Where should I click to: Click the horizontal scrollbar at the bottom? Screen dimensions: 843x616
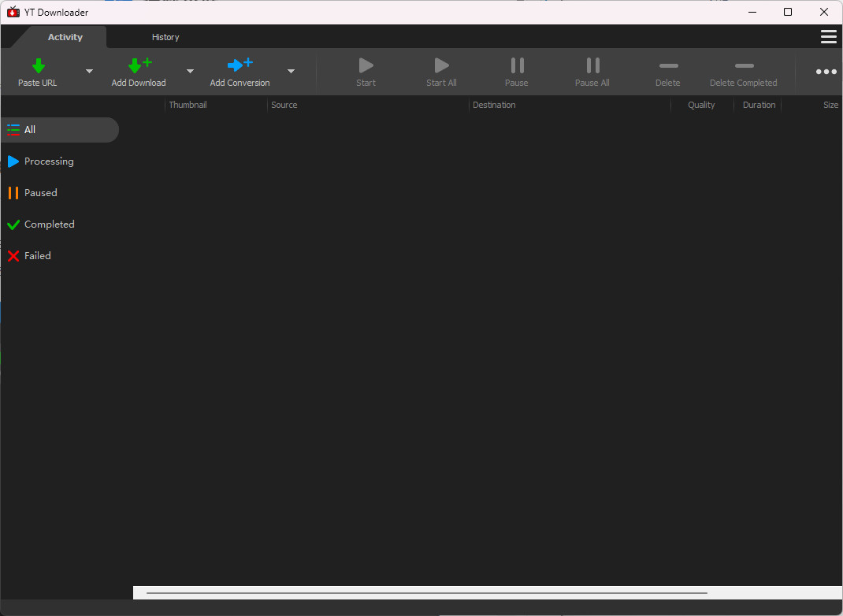click(x=427, y=593)
